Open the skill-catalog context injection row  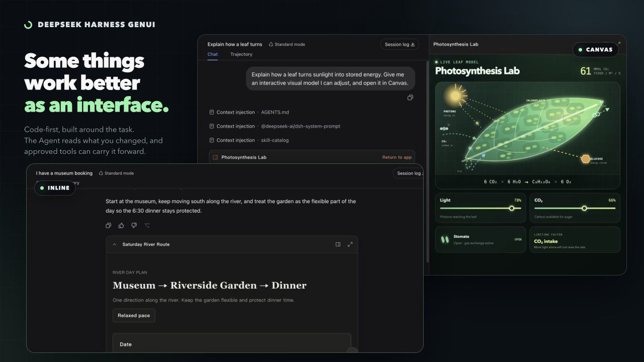tap(249, 140)
